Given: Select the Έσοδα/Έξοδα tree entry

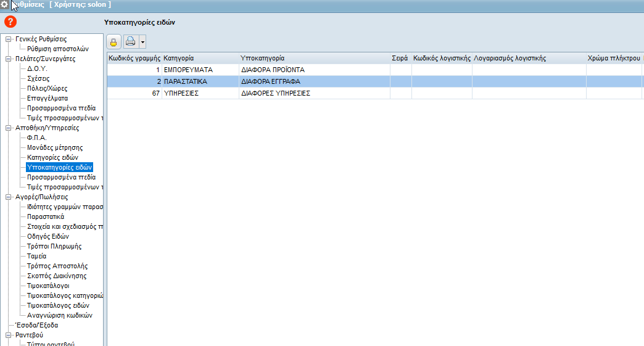Looking at the screenshot, I should (x=37, y=326).
